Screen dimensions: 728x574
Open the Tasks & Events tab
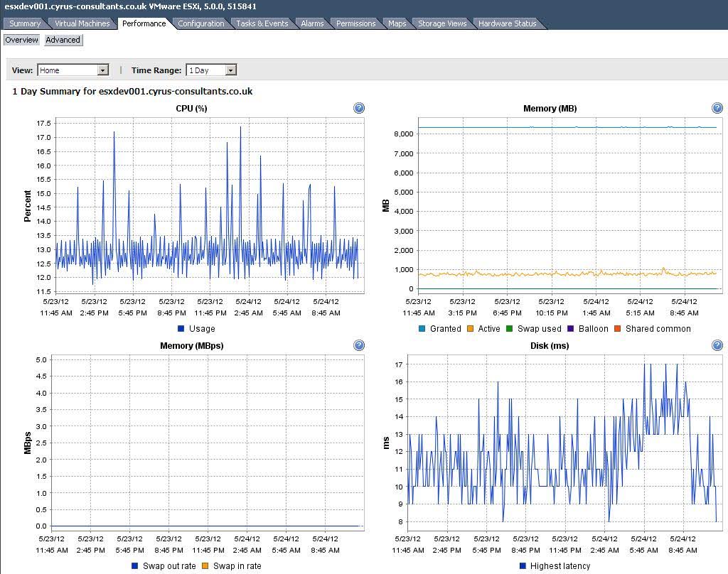pos(262,23)
